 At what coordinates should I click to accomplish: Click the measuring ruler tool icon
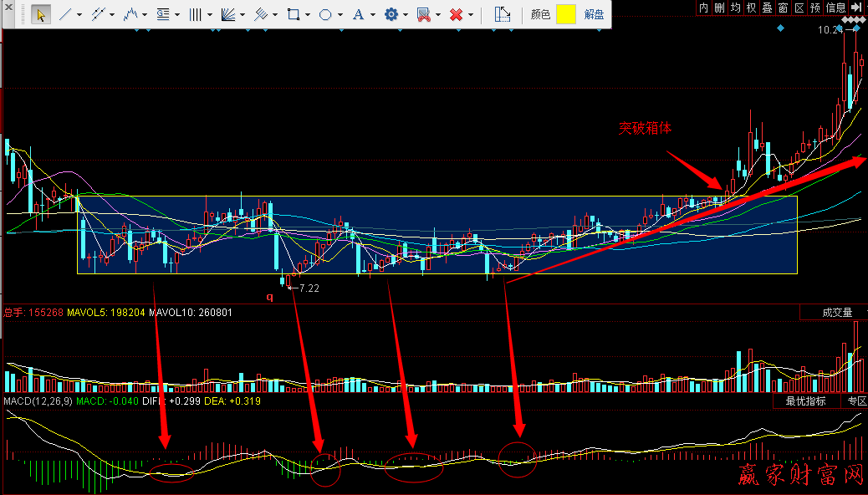502,14
